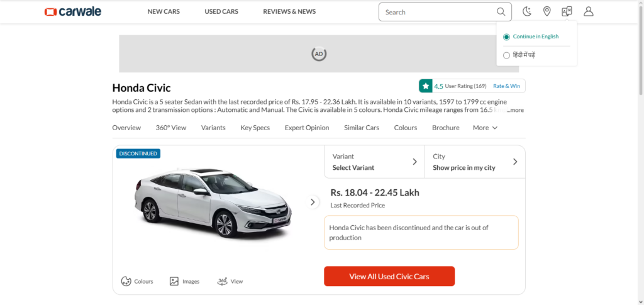Open the user profile icon
Screen dimensions: 644x305
click(589, 11)
